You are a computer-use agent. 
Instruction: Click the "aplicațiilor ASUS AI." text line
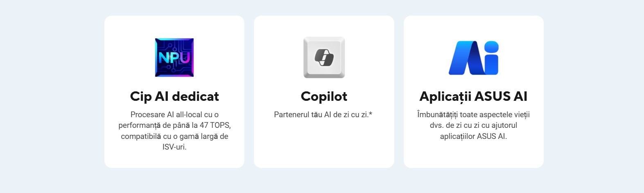473,136
